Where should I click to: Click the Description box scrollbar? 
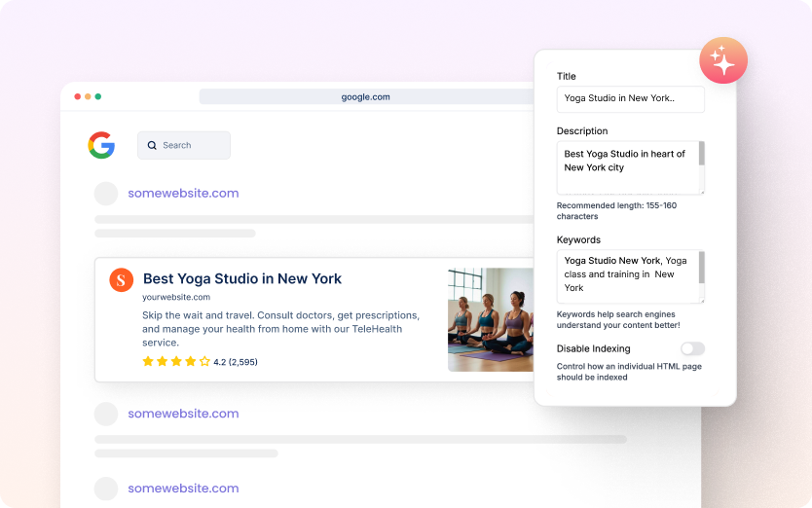pyautogui.click(x=702, y=156)
